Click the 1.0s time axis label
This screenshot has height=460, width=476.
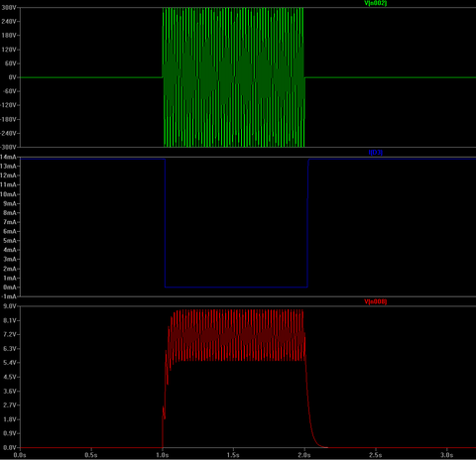pos(162,455)
